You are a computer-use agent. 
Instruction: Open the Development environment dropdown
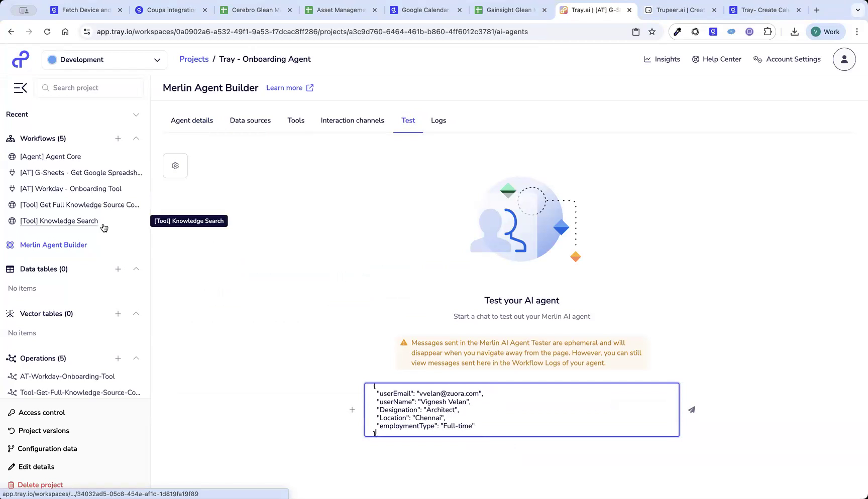(x=104, y=59)
